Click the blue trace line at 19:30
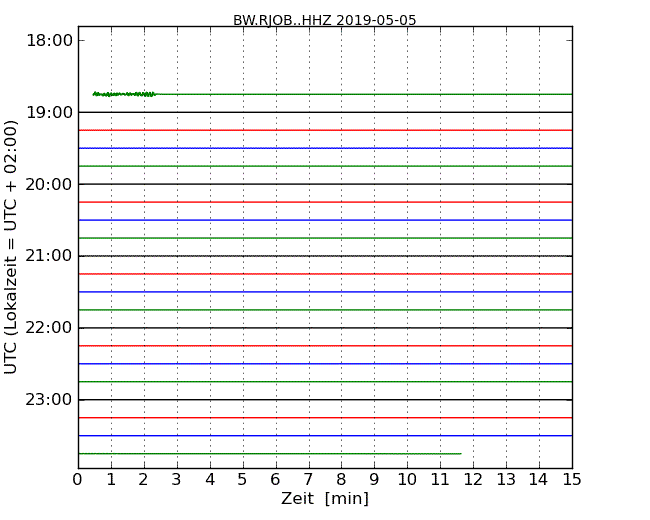The height and width of the screenshot is (520, 650). (x=325, y=148)
